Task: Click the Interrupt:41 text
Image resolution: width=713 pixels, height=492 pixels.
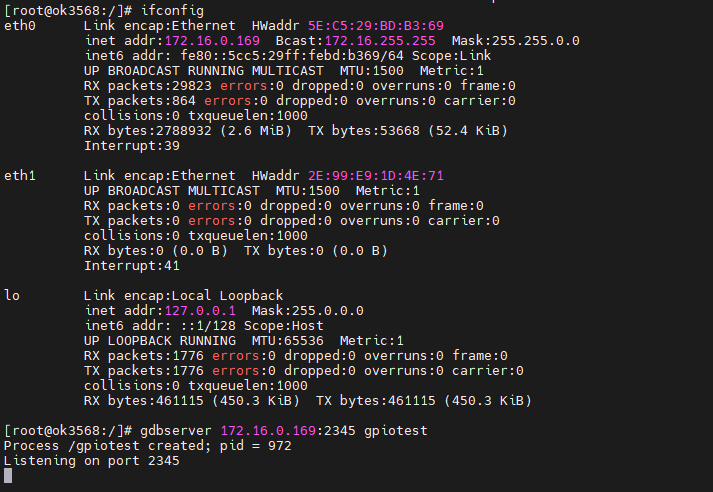Action: 132,265
